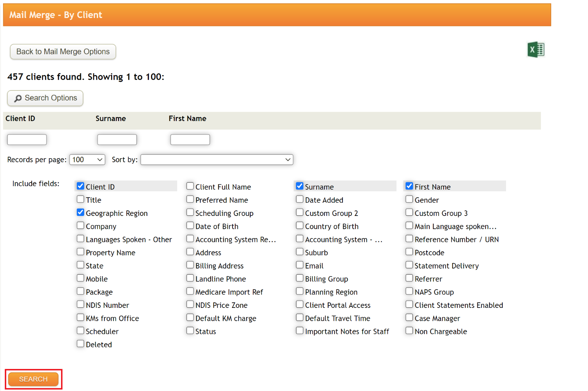
Task: Click the Client ID search input box
Action: (x=26, y=139)
